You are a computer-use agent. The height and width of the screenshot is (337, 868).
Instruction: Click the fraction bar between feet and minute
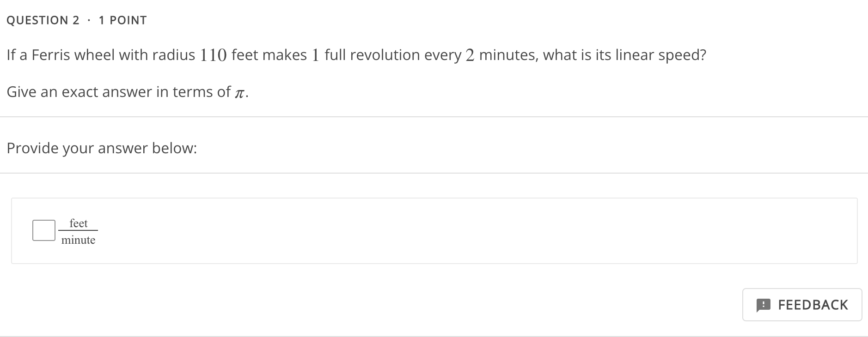[79, 231]
